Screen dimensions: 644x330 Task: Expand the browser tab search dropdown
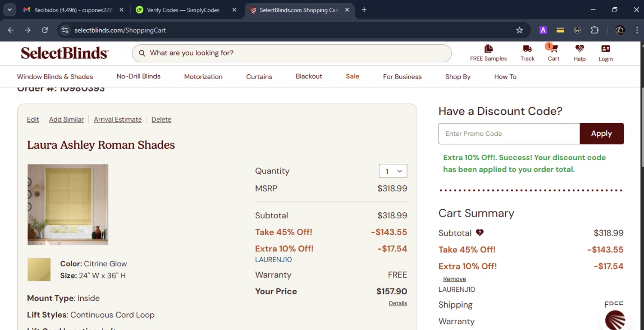tap(9, 10)
